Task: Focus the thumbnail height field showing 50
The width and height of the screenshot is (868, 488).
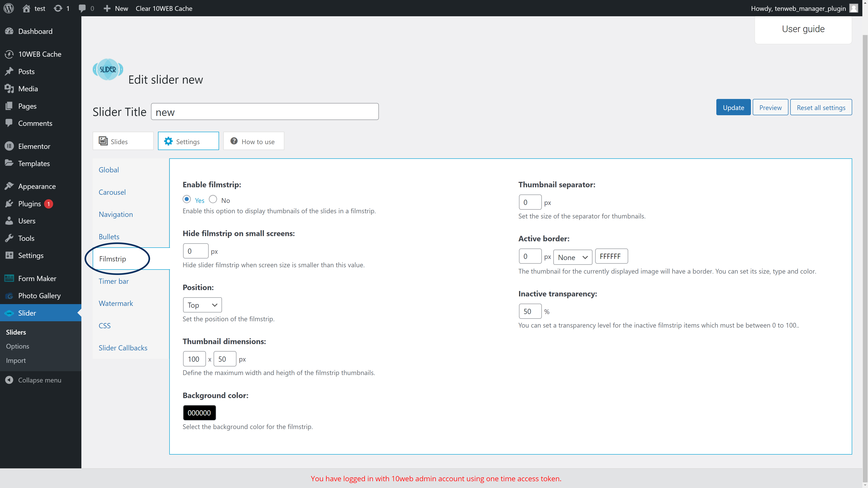Action: click(225, 359)
